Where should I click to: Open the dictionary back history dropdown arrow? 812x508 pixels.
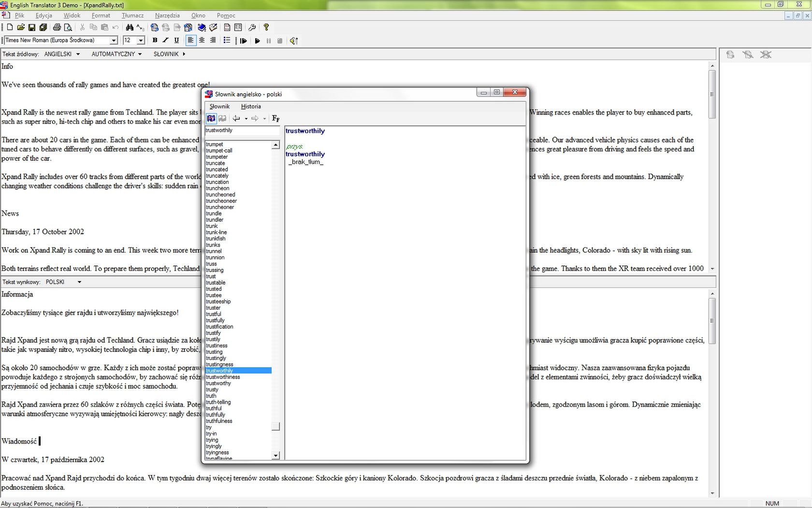[x=246, y=119]
